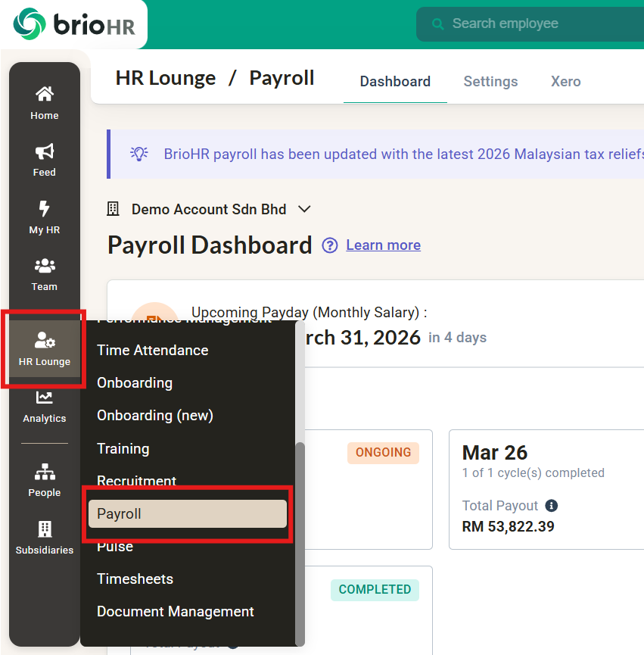Click the Mar 26 card heading
644x655 pixels.
(x=495, y=452)
